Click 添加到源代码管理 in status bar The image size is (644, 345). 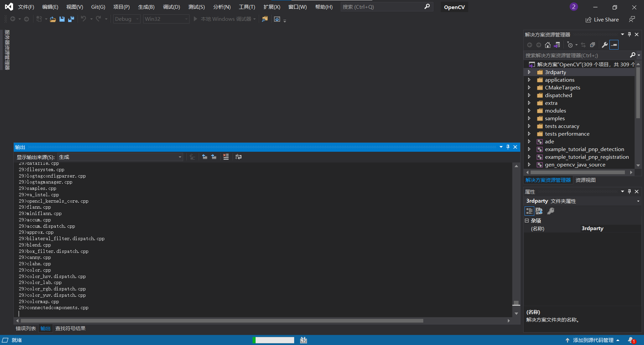pyautogui.click(x=593, y=340)
